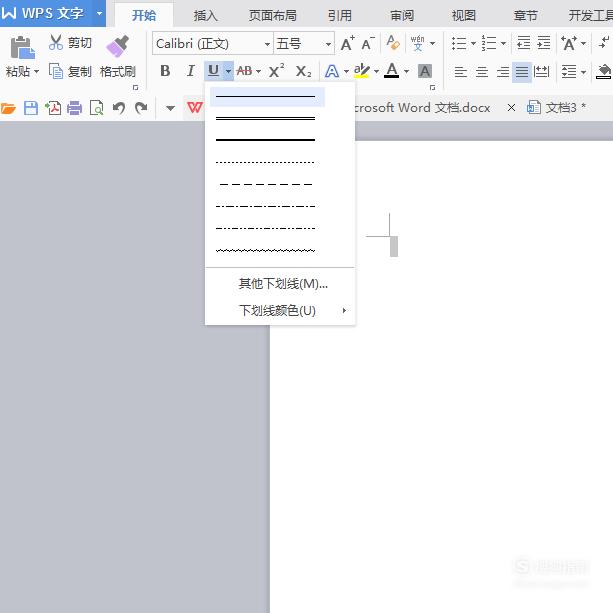
Task: Apply font color with the underlined A
Action: [392, 71]
